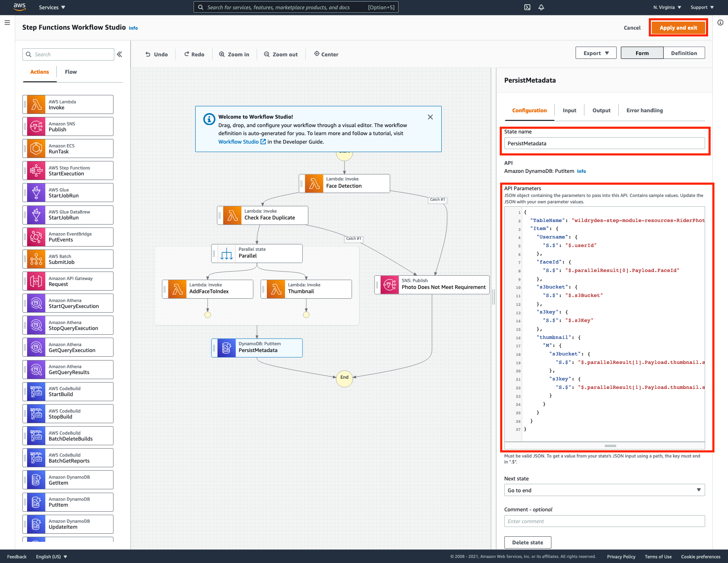This screenshot has height=563, width=728.
Task: Zoom out of the workflow canvas
Action: tap(281, 54)
